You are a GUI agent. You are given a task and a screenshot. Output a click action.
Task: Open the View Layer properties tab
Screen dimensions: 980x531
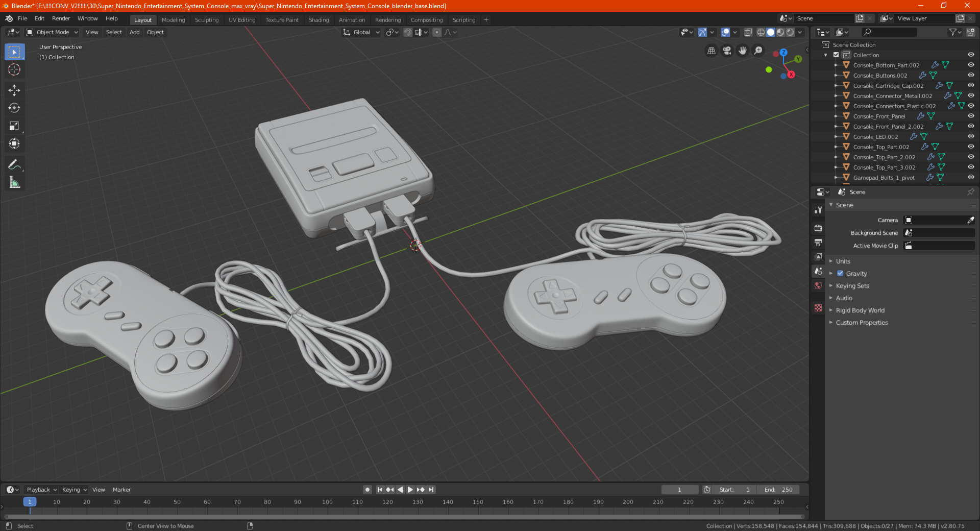[818, 256]
